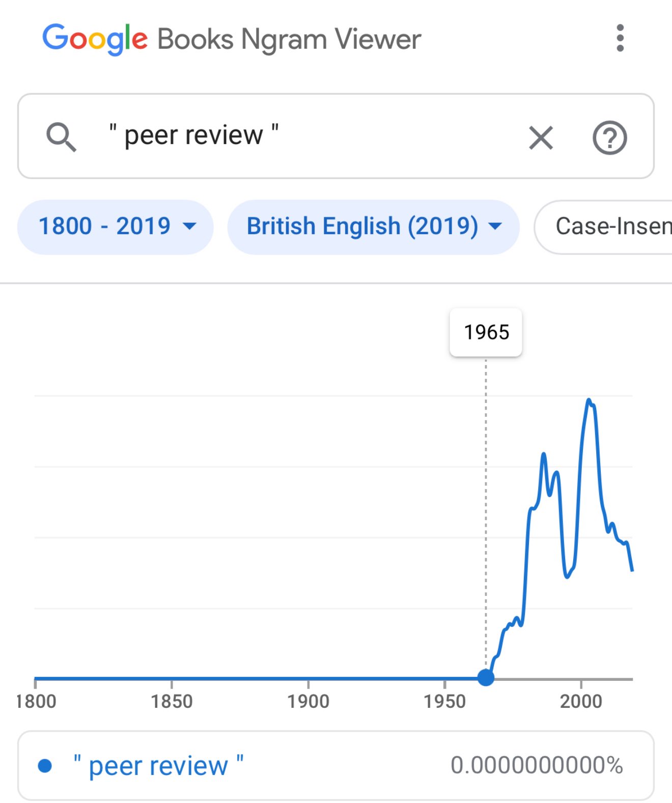
Task: Click the Books Ngram Viewer title
Action: tap(289, 39)
